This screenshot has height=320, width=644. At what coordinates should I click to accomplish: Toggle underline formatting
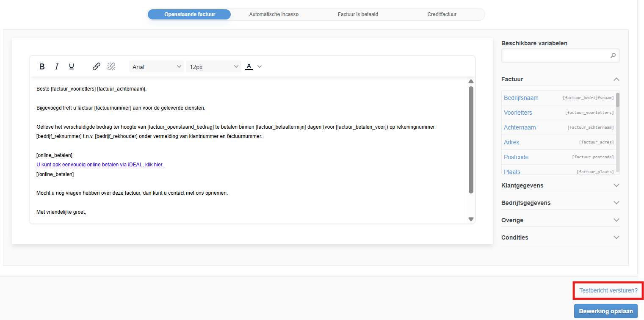pos(72,66)
